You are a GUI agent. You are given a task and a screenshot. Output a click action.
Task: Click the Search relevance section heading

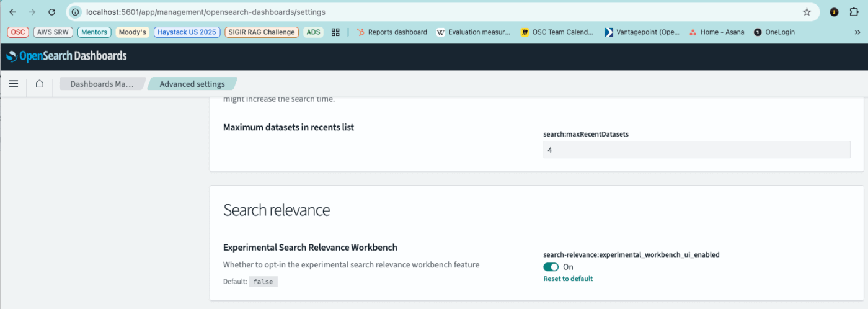pos(277,210)
